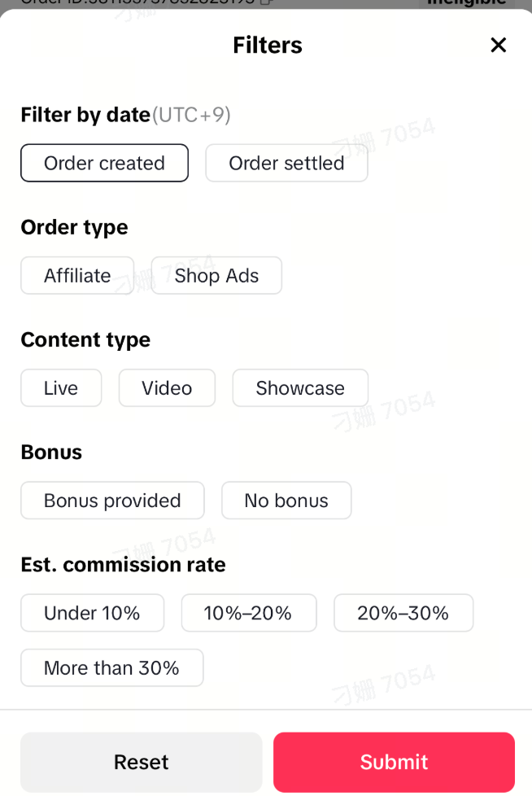Viewport: 532px width, 796px height.
Task: Filter content type by Video
Action: click(167, 387)
